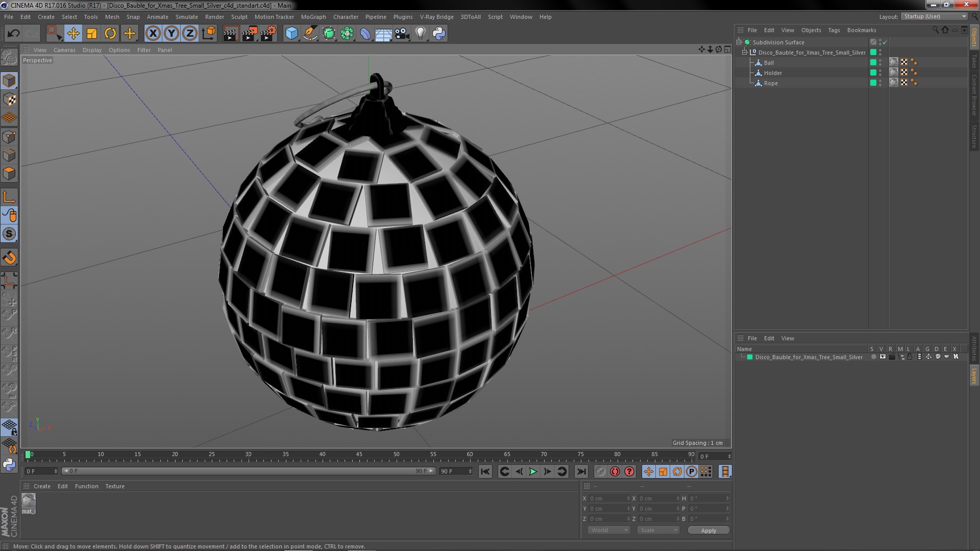
Task: Add a Cube primitive object
Action: point(291,34)
